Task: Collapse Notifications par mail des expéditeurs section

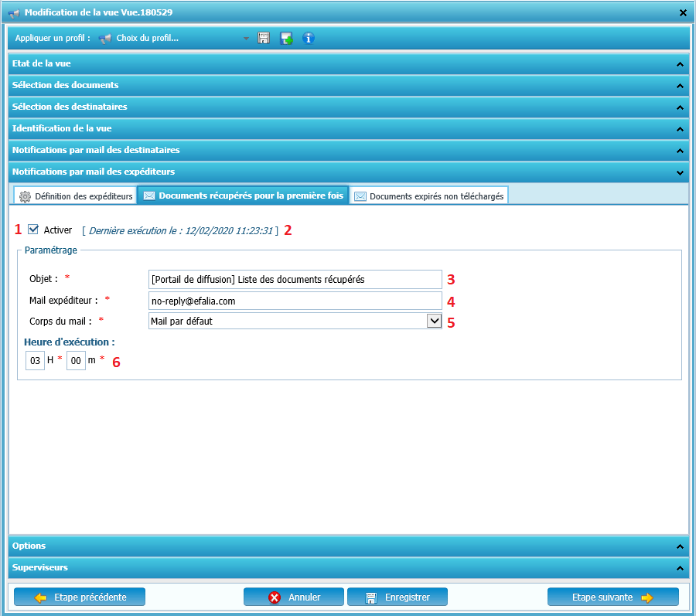Action: [347, 172]
